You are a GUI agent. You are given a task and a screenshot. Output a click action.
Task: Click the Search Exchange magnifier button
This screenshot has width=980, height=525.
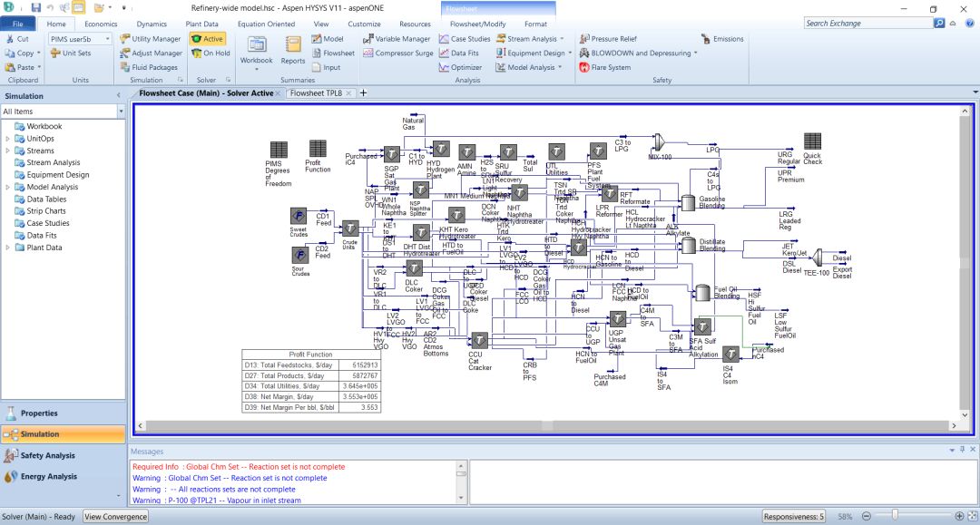coord(939,23)
